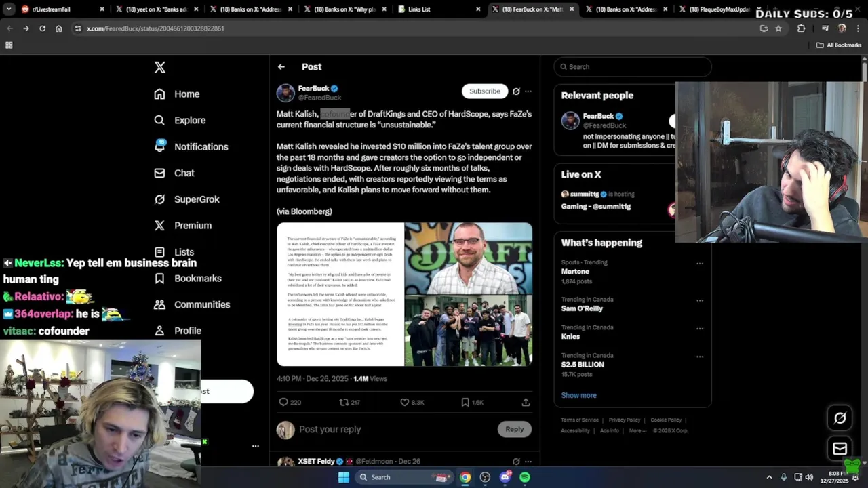The width and height of the screenshot is (868, 488).
Task: Open Discord from the taskbar
Action: pyautogui.click(x=505, y=477)
